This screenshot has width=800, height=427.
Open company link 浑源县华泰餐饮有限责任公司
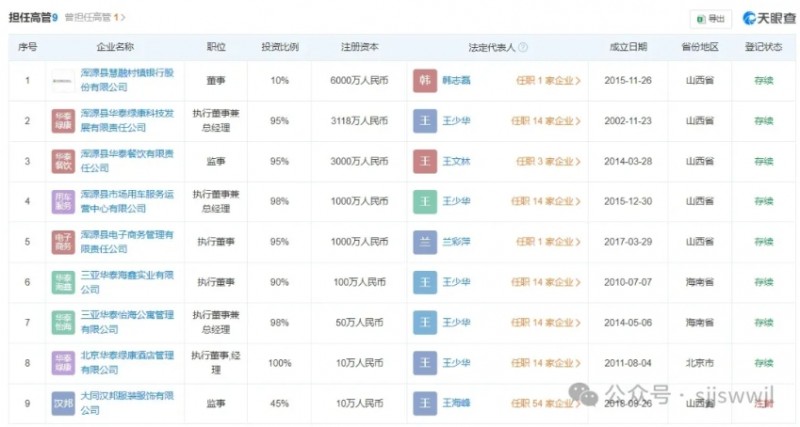[127, 161]
